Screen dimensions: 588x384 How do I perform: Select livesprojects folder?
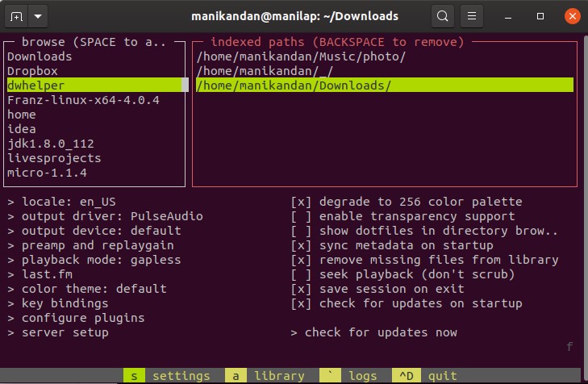94,158
